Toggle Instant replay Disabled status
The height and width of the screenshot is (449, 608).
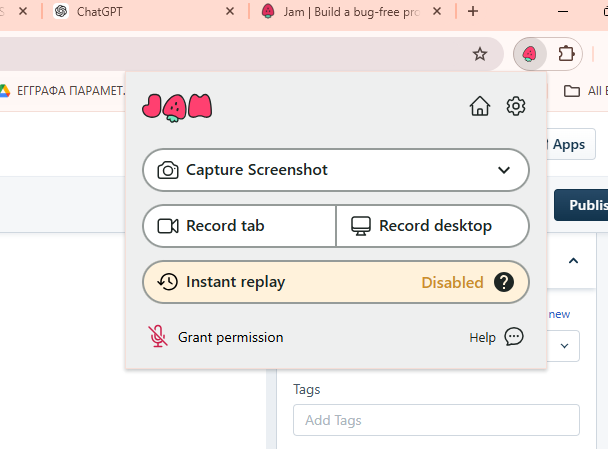tap(452, 282)
